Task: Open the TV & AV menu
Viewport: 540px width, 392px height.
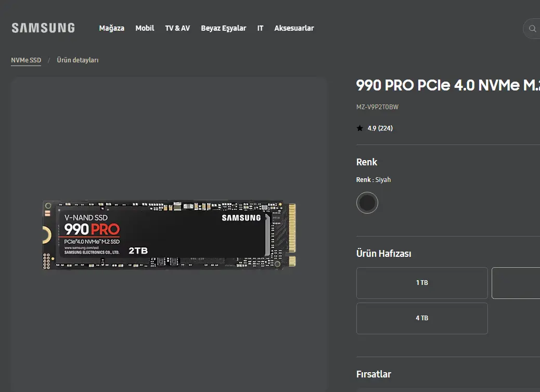Action: 177,28
